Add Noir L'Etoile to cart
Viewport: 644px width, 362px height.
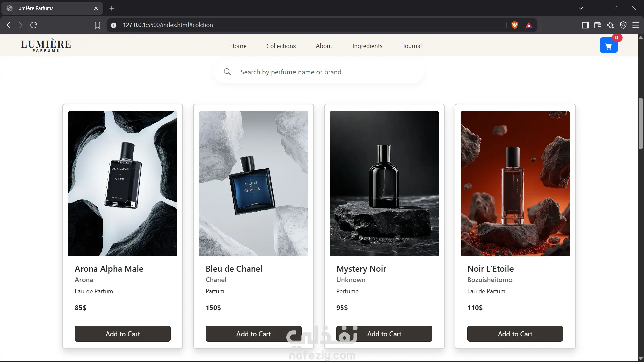515,334
